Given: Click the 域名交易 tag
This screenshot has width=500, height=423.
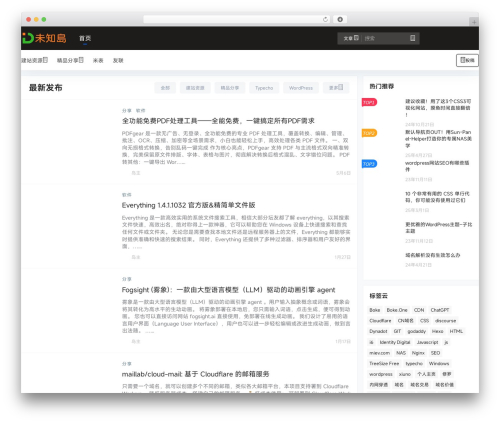Looking at the screenshot, I should tap(419, 385).
